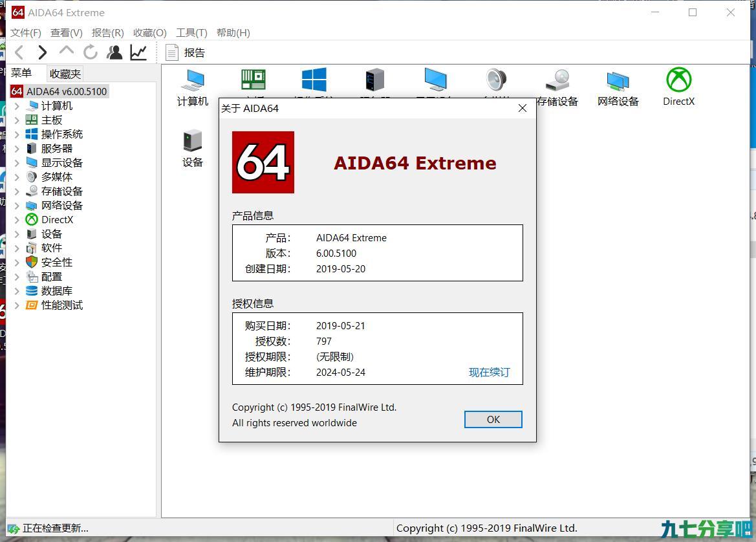Open the Windows logo icon in main pane
The image size is (756, 542).
click(x=314, y=80)
